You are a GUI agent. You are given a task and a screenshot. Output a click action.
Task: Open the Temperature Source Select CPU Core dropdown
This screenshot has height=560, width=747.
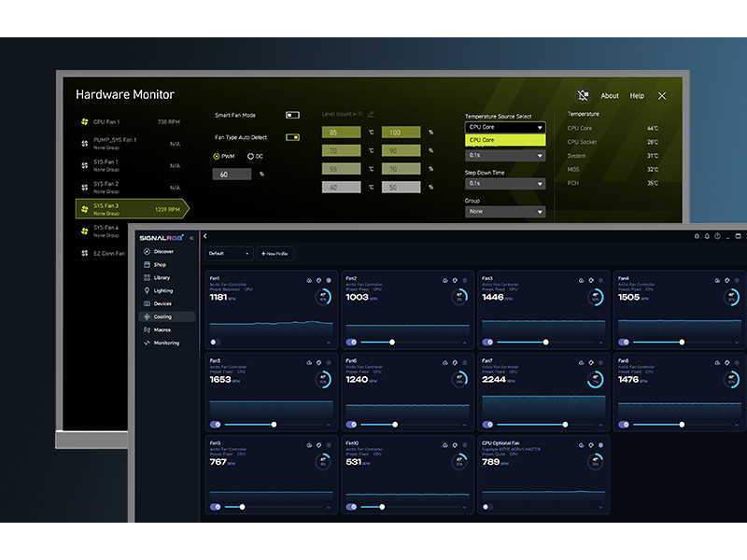[505, 127]
